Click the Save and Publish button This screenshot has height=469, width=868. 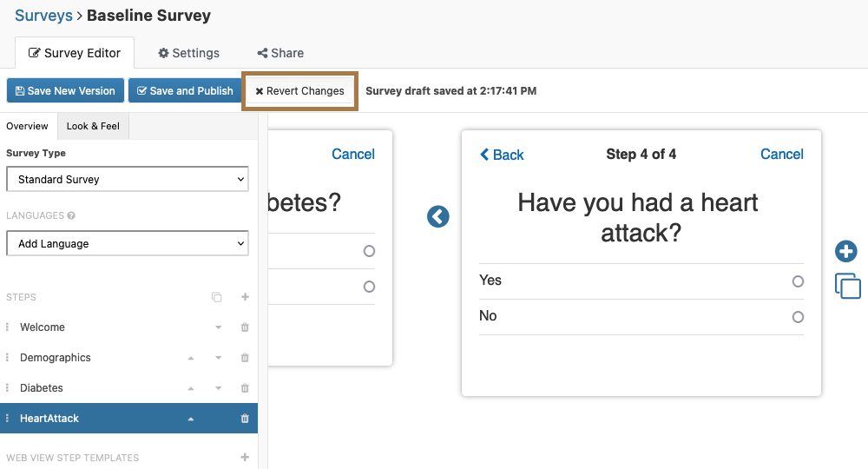pos(185,91)
